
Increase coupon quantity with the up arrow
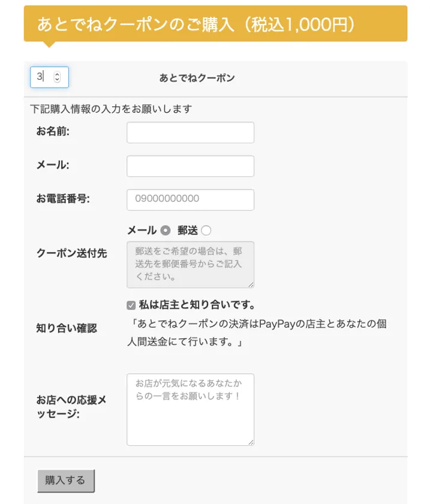tap(57, 74)
